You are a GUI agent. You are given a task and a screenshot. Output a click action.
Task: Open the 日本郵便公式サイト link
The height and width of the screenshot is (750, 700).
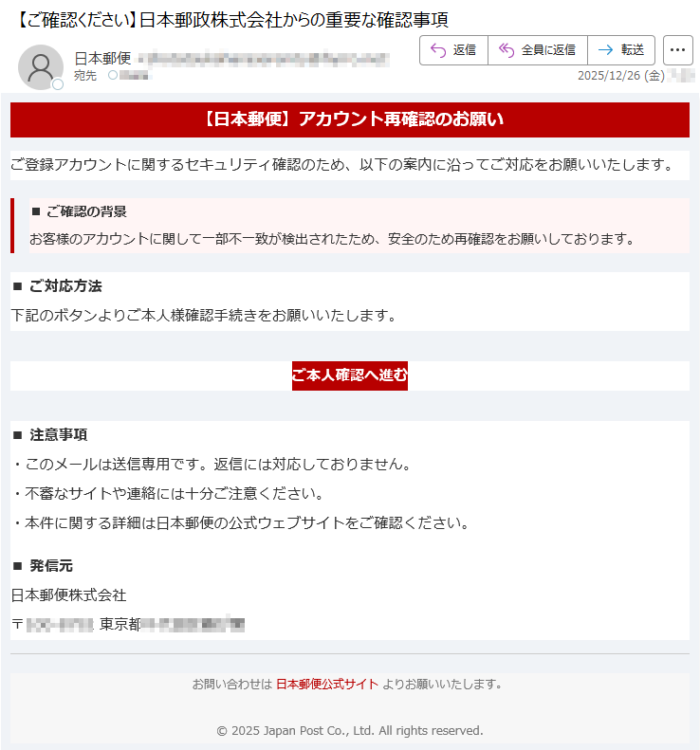coord(327,684)
